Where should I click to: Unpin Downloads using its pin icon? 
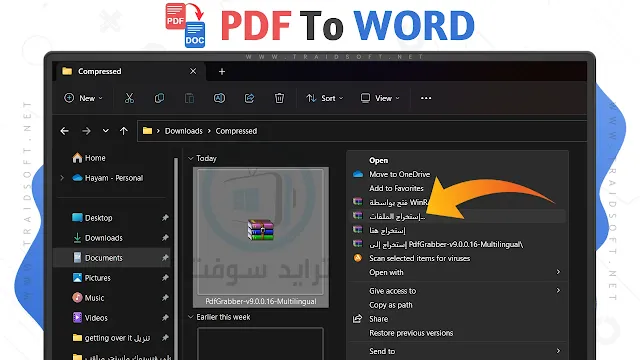[165, 238]
